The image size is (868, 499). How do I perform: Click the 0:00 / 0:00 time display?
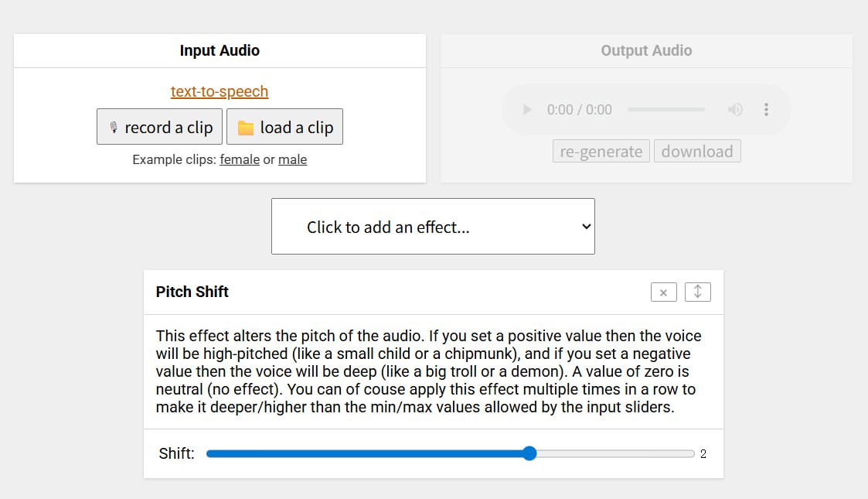(x=580, y=110)
